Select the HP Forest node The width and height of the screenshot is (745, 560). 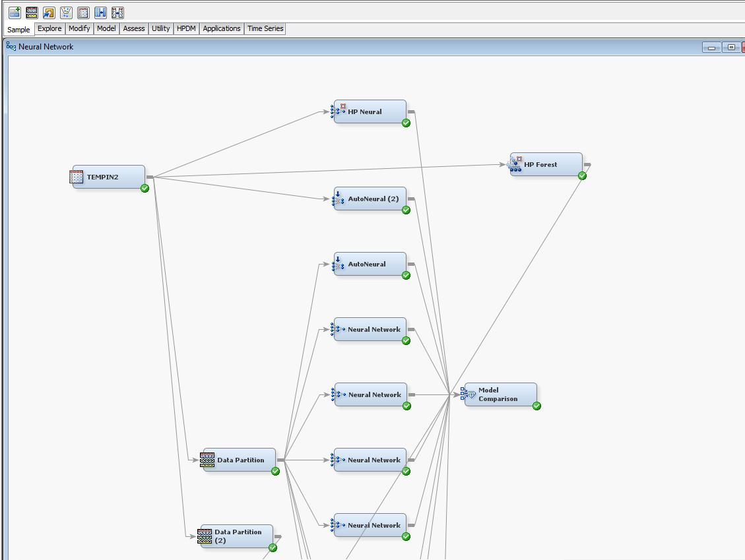(546, 164)
